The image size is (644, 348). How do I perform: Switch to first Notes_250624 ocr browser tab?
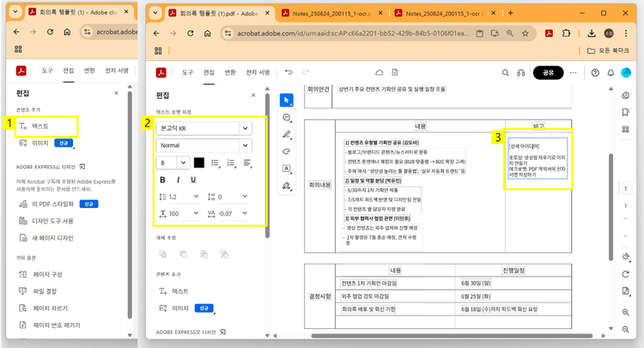coord(331,13)
